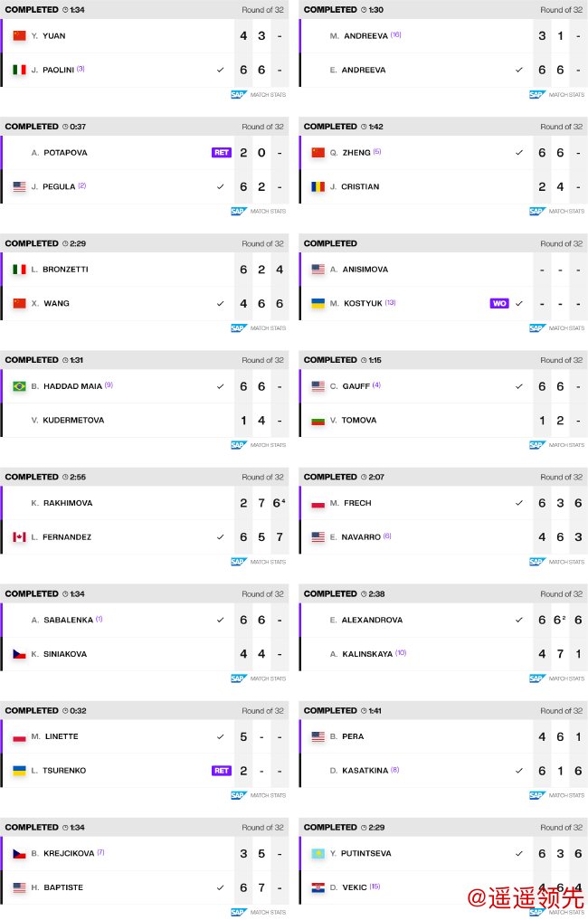Click the RET badge on Potapova's row
The width and height of the screenshot is (588, 920).
[222, 153]
